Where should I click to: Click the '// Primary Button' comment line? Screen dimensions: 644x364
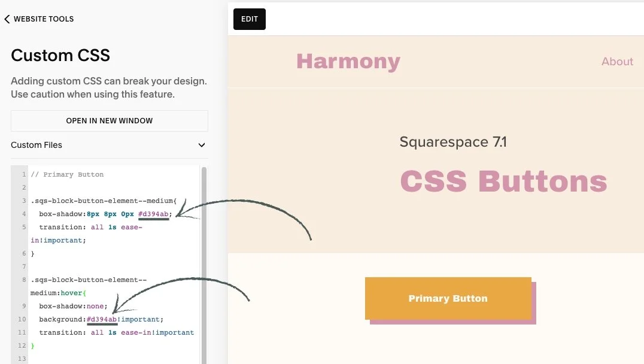click(68, 174)
